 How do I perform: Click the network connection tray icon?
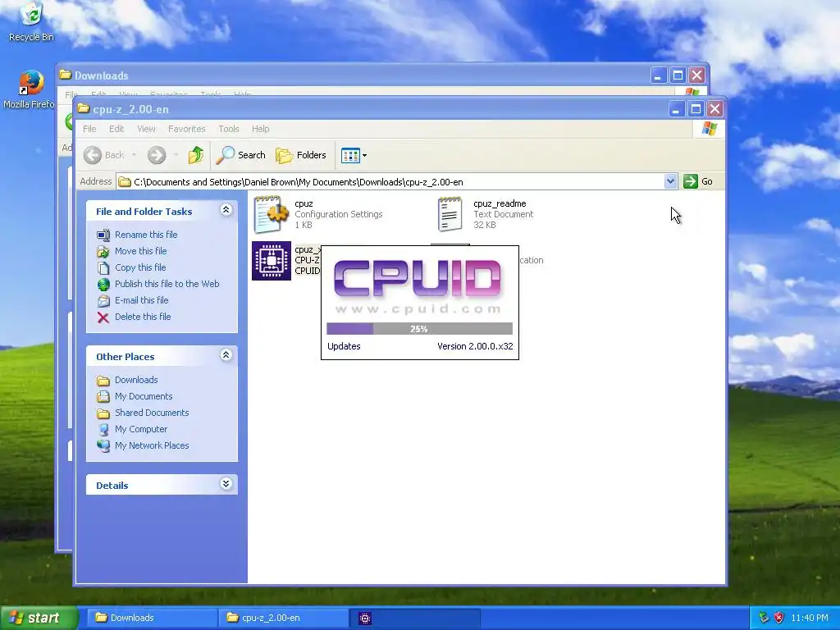(764, 618)
